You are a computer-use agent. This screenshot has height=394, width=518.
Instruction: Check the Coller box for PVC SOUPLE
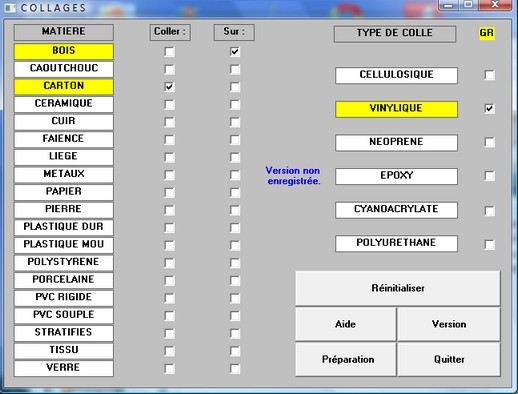point(169,315)
